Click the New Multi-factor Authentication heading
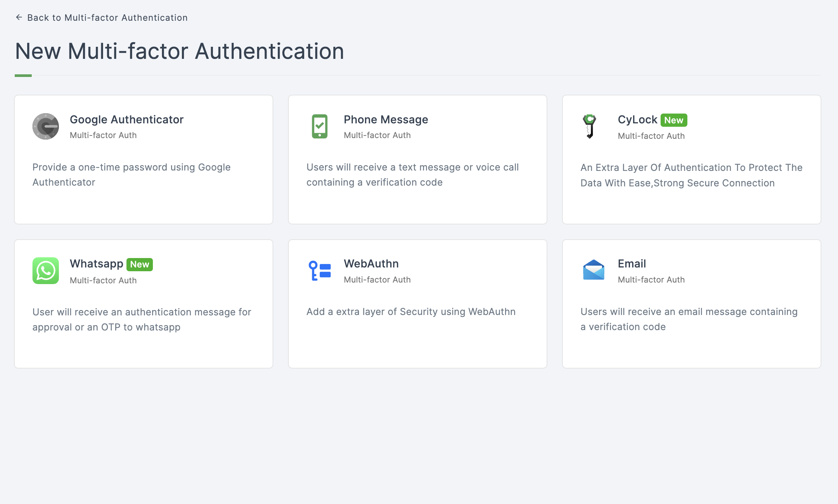Image resolution: width=838 pixels, height=504 pixels. [180, 51]
